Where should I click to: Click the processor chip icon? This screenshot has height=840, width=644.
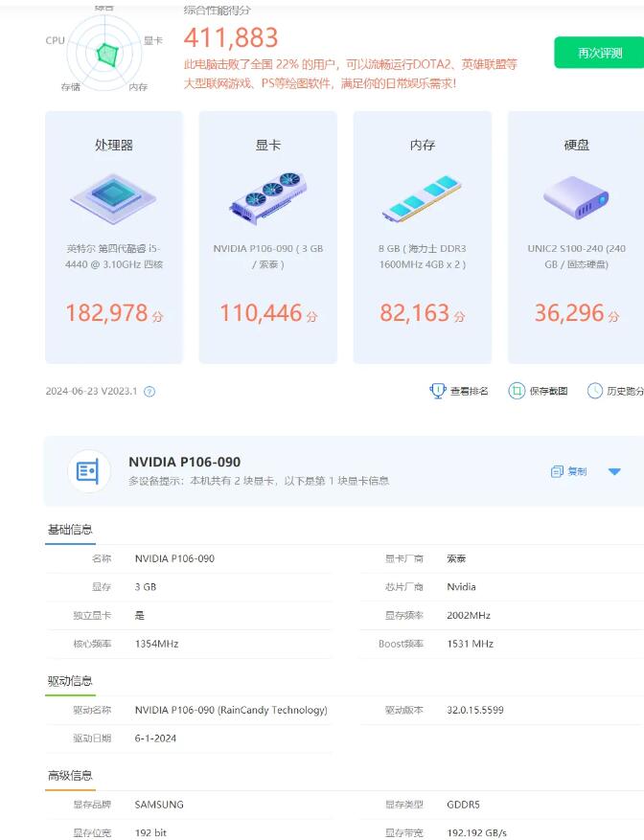point(113,198)
